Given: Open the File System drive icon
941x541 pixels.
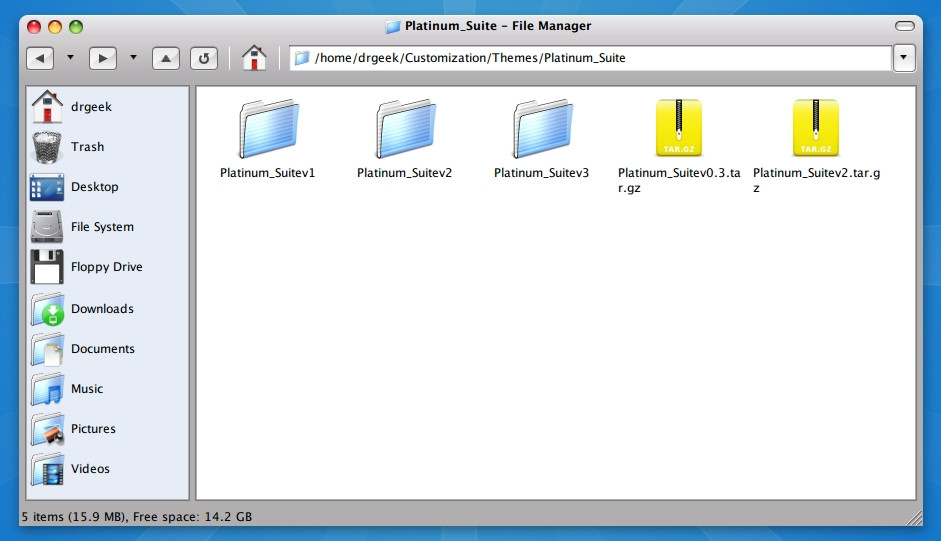Looking at the screenshot, I should point(47,226).
